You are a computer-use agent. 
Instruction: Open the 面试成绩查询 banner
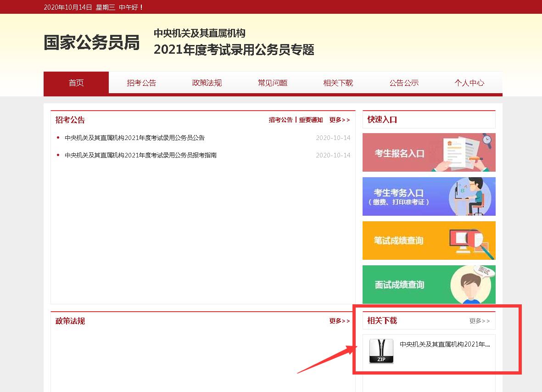point(429,285)
